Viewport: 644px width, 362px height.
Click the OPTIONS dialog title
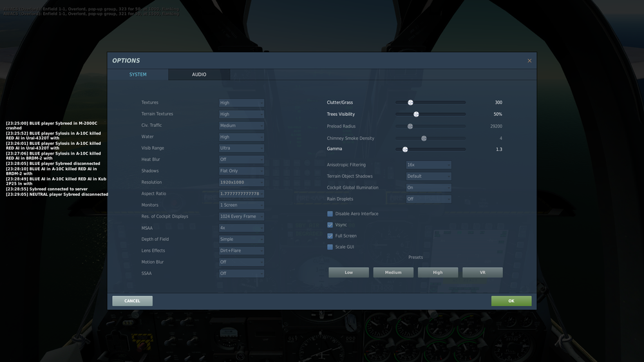coord(126,61)
